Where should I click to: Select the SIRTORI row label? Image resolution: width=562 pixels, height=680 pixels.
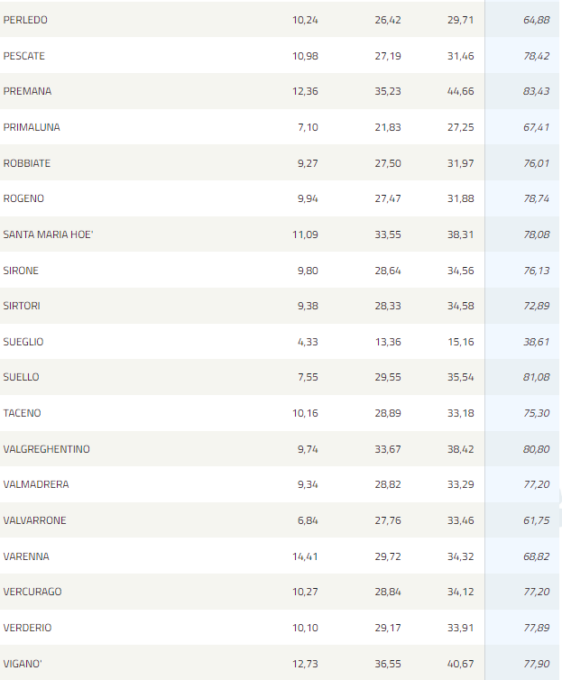pyautogui.click(x=22, y=306)
